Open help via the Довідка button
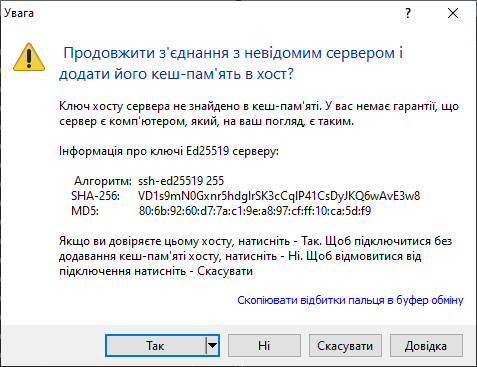 (x=426, y=346)
